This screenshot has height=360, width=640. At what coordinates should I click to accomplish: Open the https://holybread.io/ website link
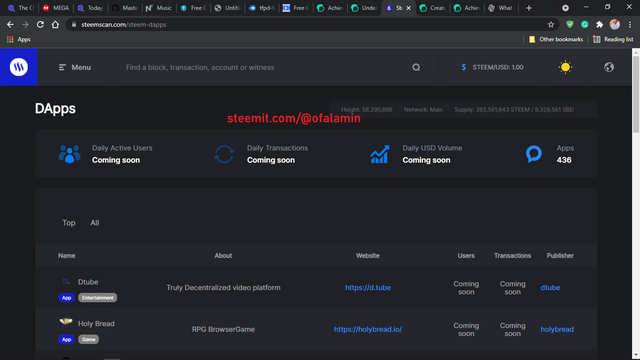click(x=368, y=329)
